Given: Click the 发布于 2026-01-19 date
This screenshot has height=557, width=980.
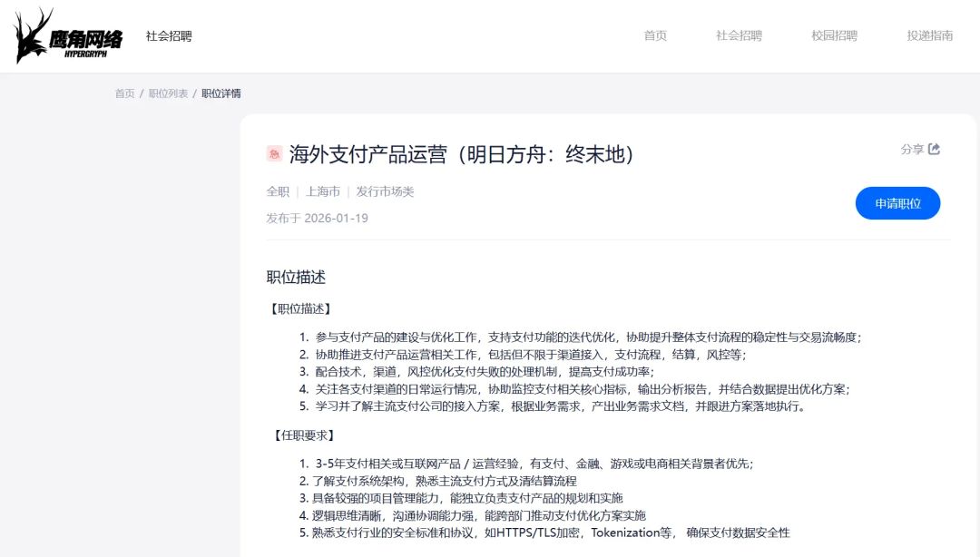Looking at the screenshot, I should [x=317, y=219].
